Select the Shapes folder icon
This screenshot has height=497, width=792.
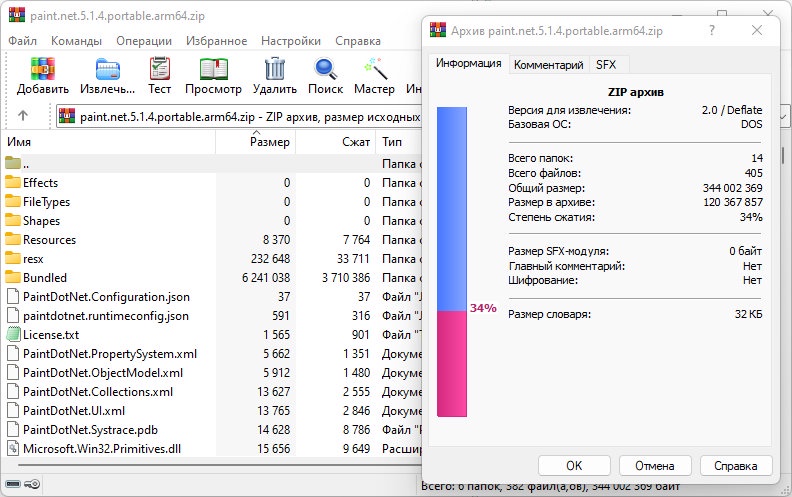click(x=13, y=220)
